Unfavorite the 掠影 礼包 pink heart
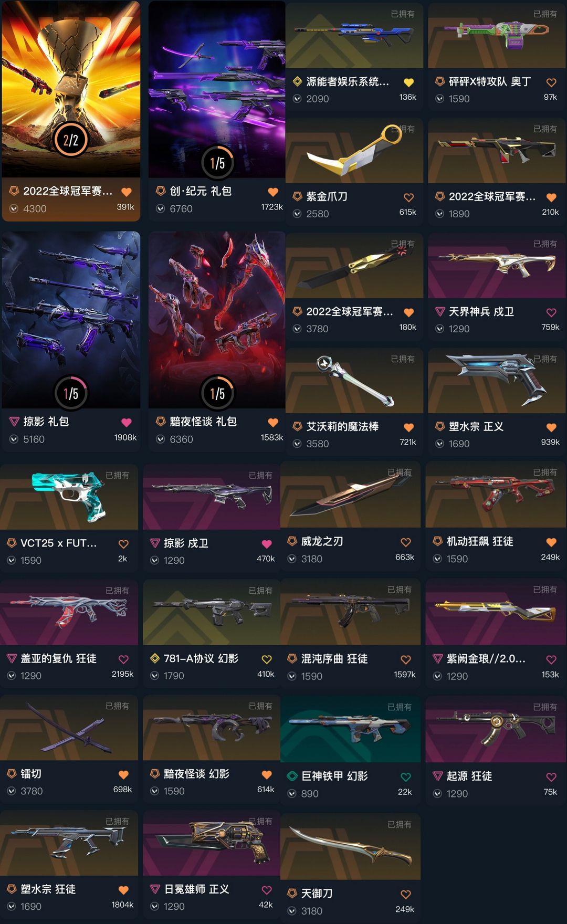 coord(127,422)
